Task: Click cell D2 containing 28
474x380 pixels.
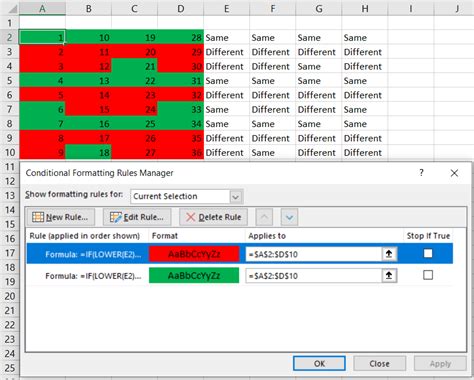Action: (x=181, y=37)
